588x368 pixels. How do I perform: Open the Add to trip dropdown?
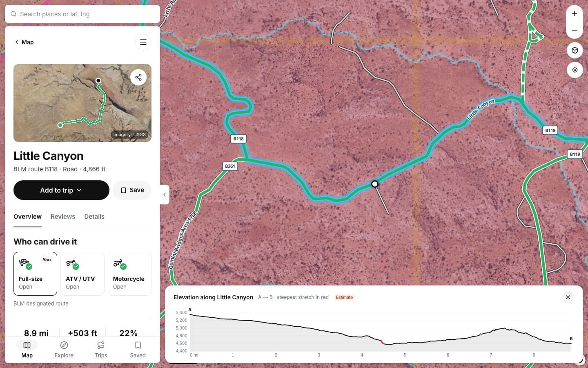pyautogui.click(x=61, y=190)
